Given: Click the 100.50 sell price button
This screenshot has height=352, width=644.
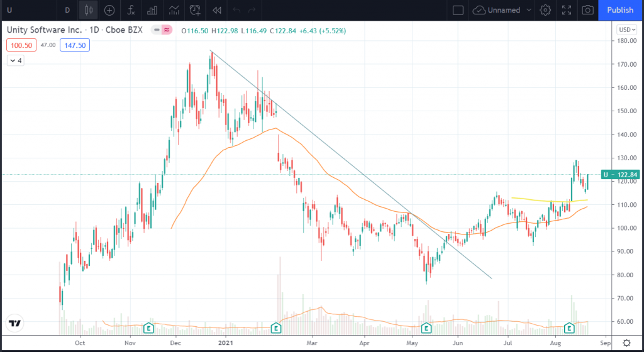Looking at the screenshot, I should [21, 45].
